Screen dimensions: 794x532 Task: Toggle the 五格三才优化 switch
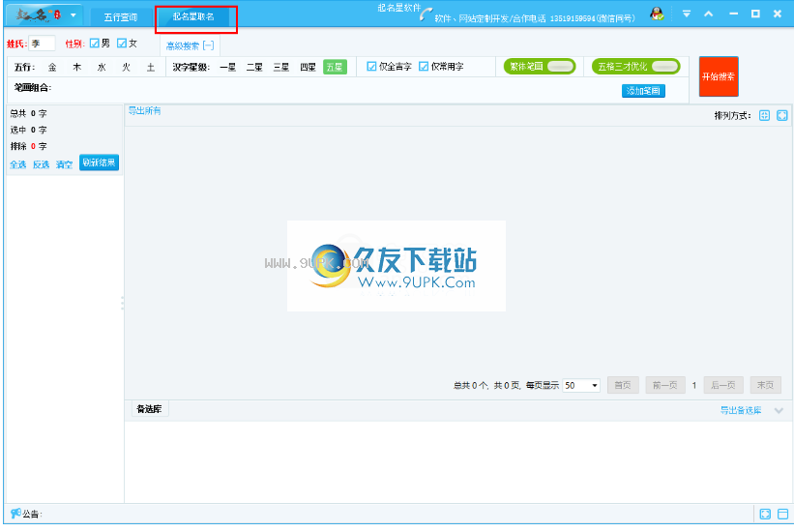(636, 67)
